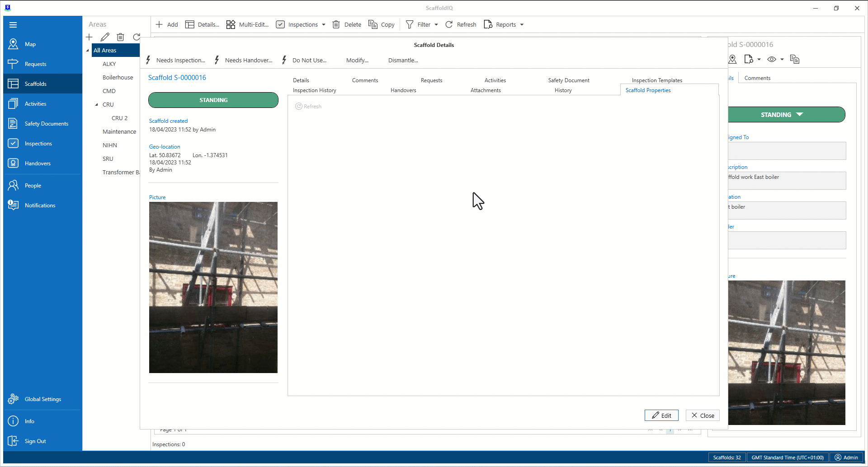Select the Safety Document tab
The image size is (868, 467).
(x=568, y=80)
